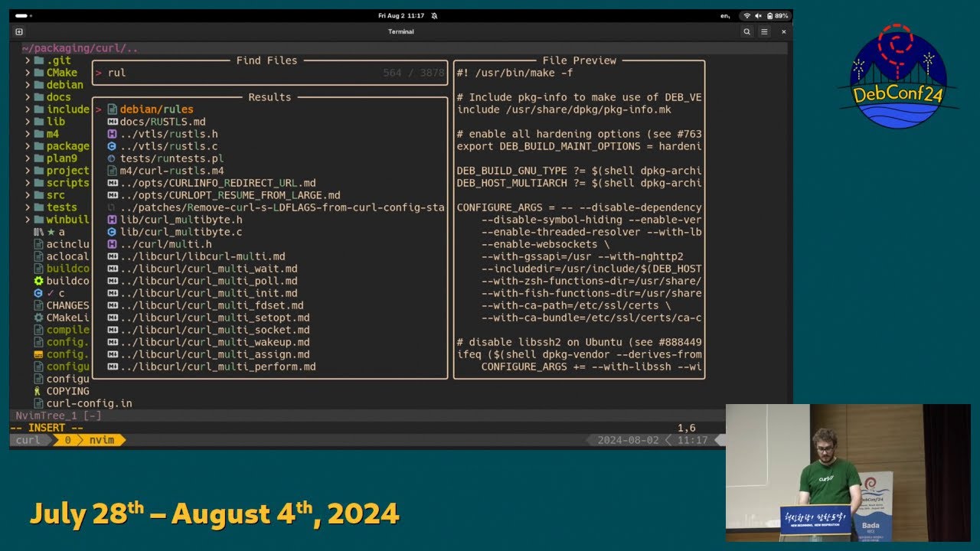The height and width of the screenshot is (551, 980).
Task: Click gear icon beside CMakeLi file
Action: (x=38, y=318)
